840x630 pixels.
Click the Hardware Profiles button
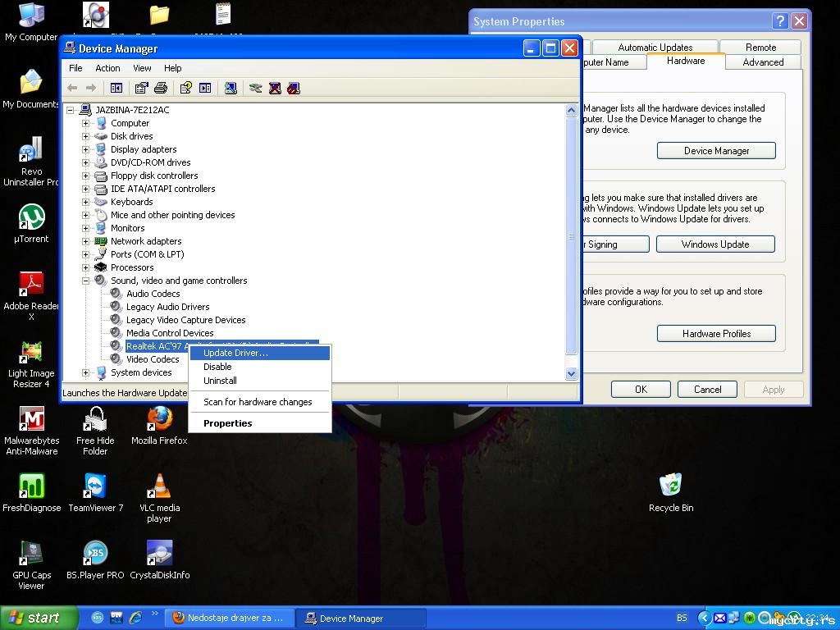pyautogui.click(x=716, y=333)
